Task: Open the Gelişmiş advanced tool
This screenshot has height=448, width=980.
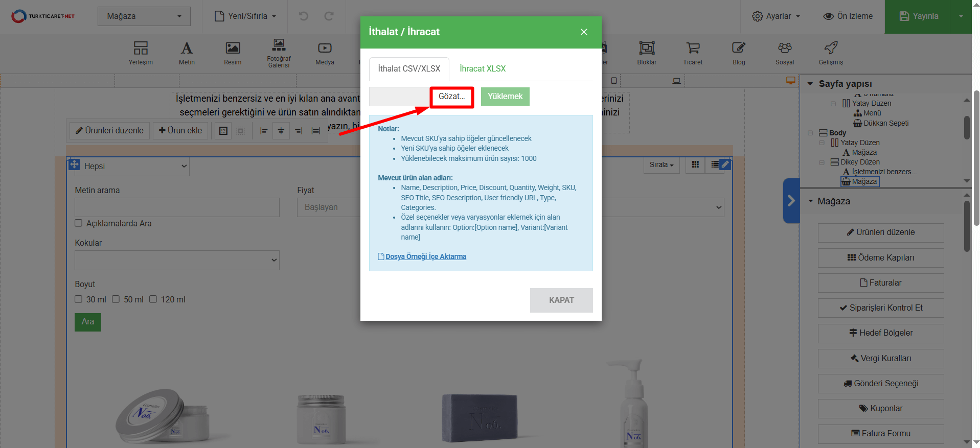Action: point(831,53)
